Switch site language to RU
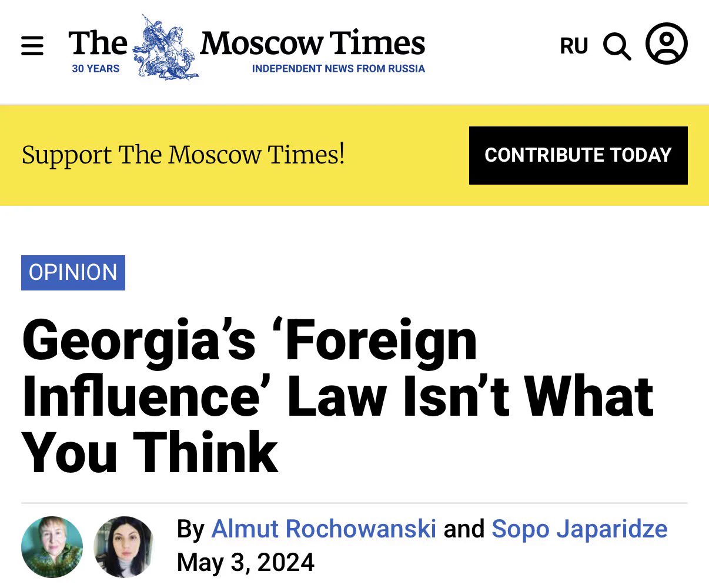The width and height of the screenshot is (709, 588). pos(574,46)
